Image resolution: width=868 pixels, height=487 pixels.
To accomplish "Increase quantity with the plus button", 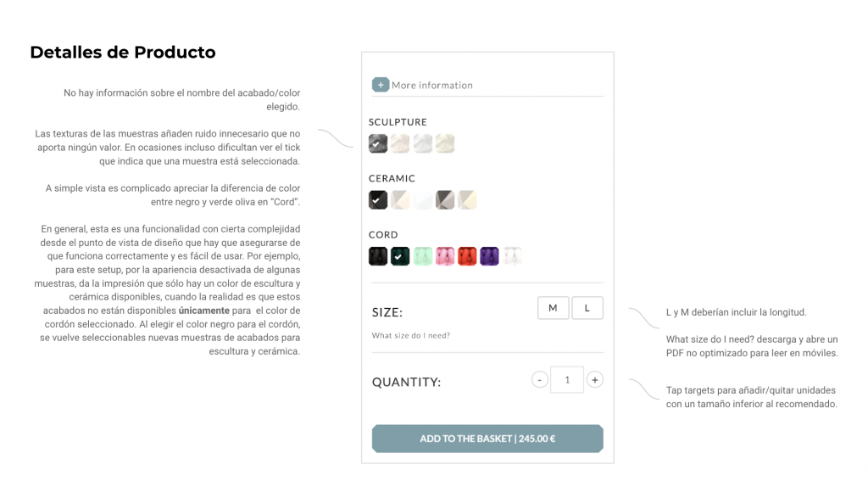I will point(595,380).
